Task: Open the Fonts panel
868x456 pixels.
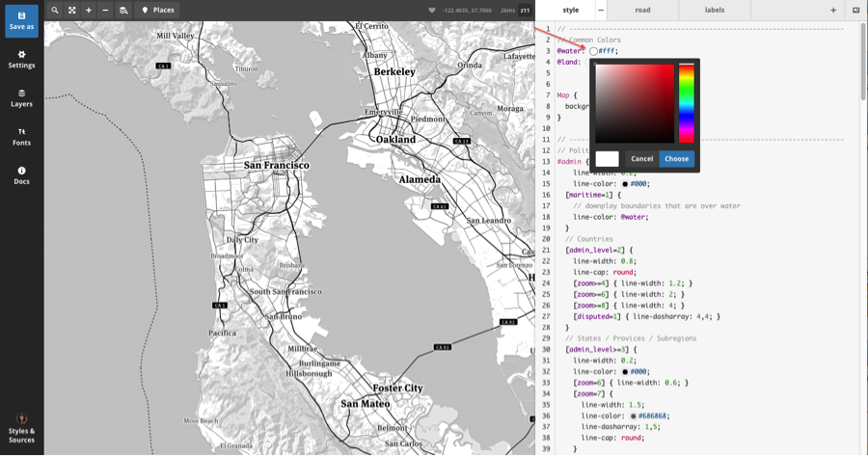Action: coord(21,137)
